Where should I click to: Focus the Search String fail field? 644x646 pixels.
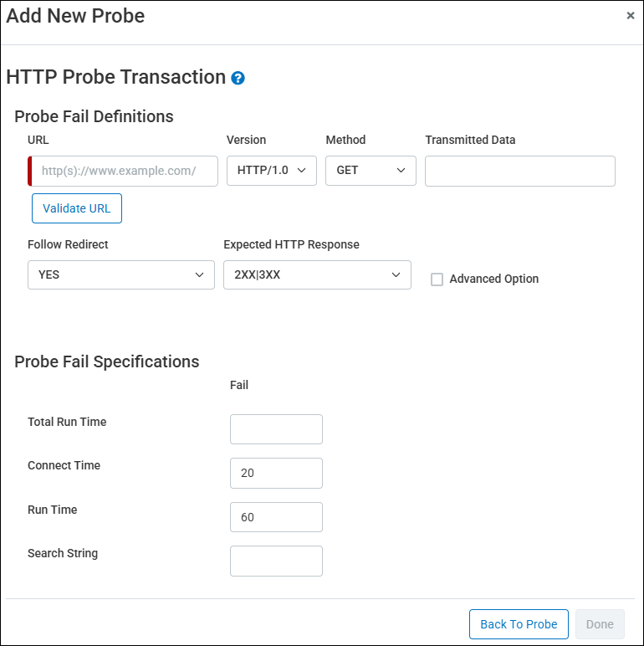tap(276, 561)
